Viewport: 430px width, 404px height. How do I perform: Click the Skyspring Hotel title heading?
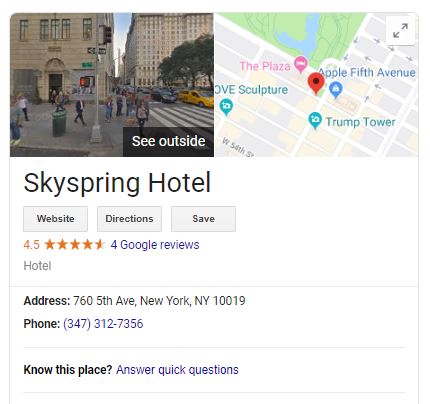(x=117, y=183)
